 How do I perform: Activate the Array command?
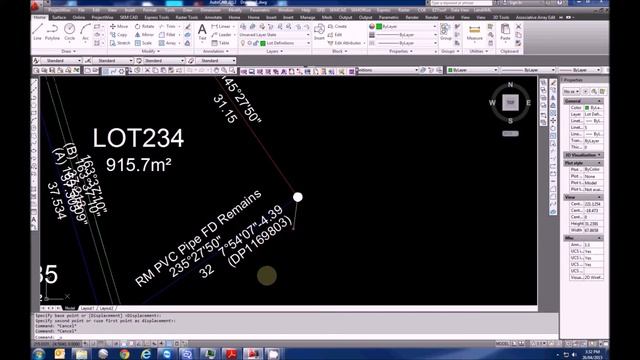[168, 43]
